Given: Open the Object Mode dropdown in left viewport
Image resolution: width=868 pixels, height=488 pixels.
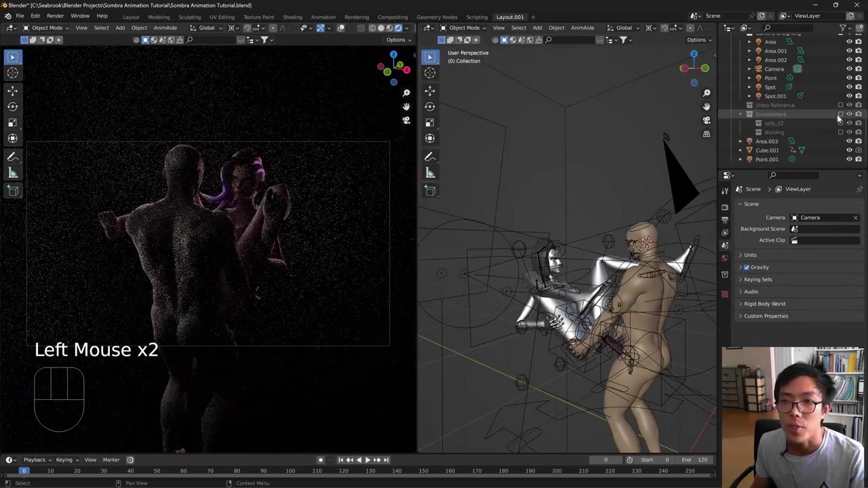Looking at the screenshot, I should pos(46,28).
